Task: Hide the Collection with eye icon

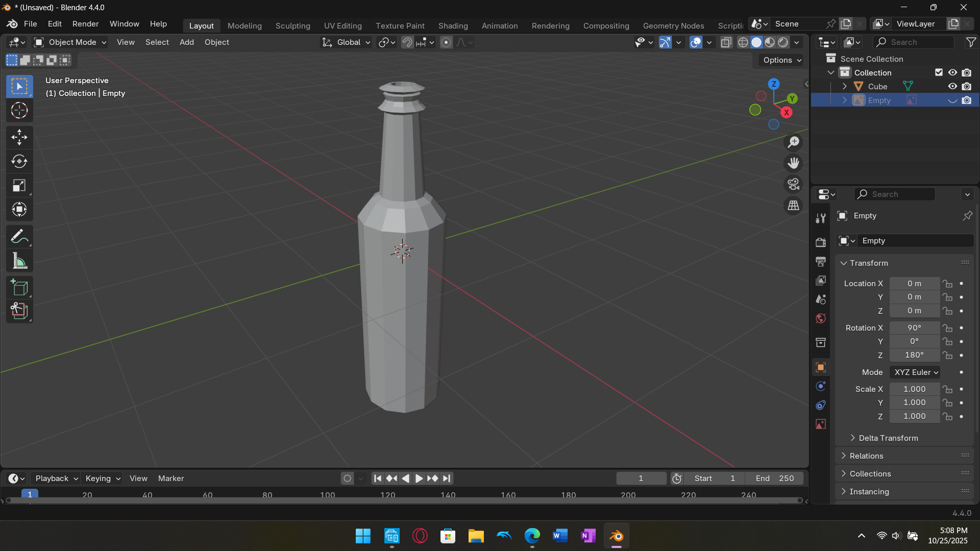Action: 952,72
